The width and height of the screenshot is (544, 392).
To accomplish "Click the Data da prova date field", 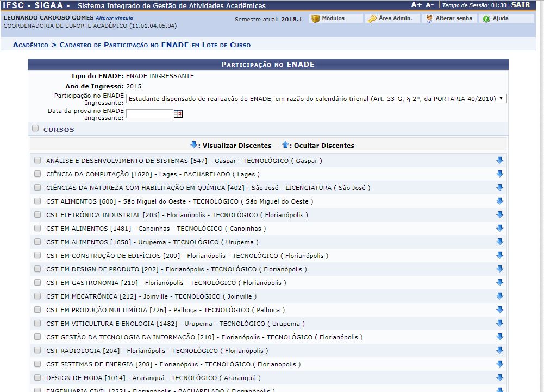I will pyautogui.click(x=149, y=114).
